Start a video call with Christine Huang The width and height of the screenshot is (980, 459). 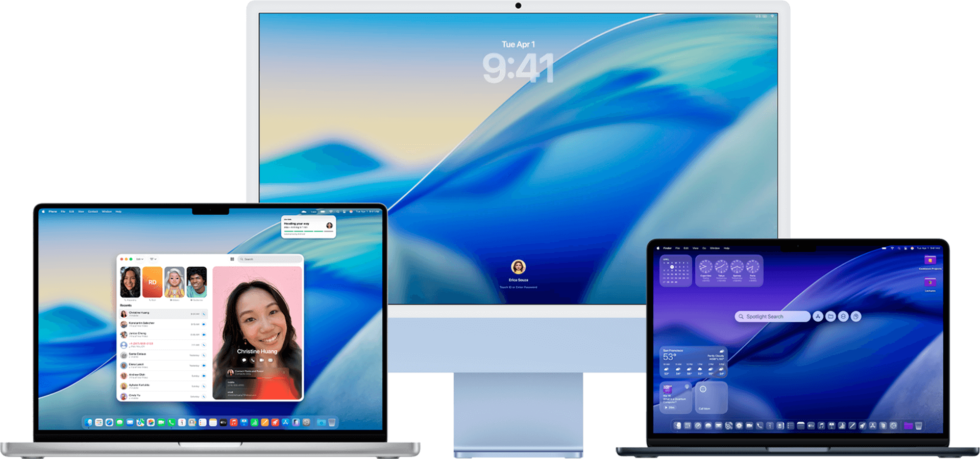point(262,360)
